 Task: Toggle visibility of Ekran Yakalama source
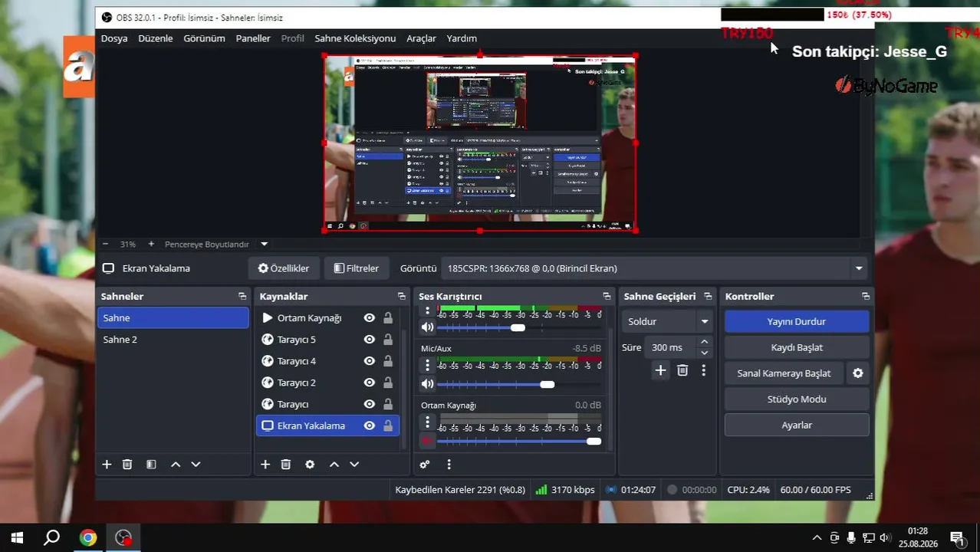click(369, 426)
